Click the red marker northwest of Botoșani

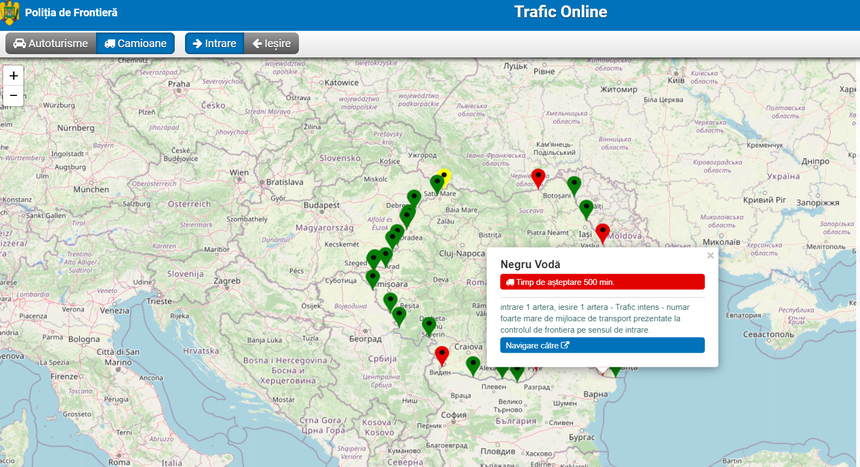(x=538, y=177)
